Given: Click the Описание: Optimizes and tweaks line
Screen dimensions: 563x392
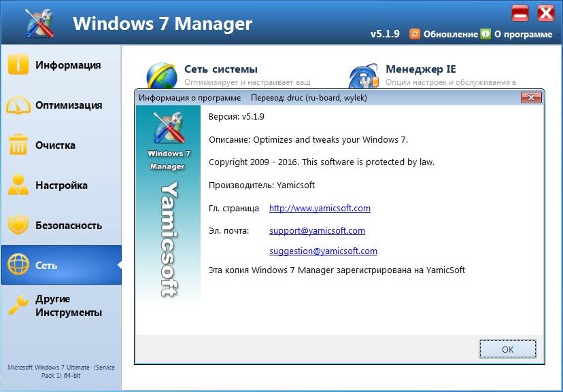Looking at the screenshot, I should coord(308,139).
